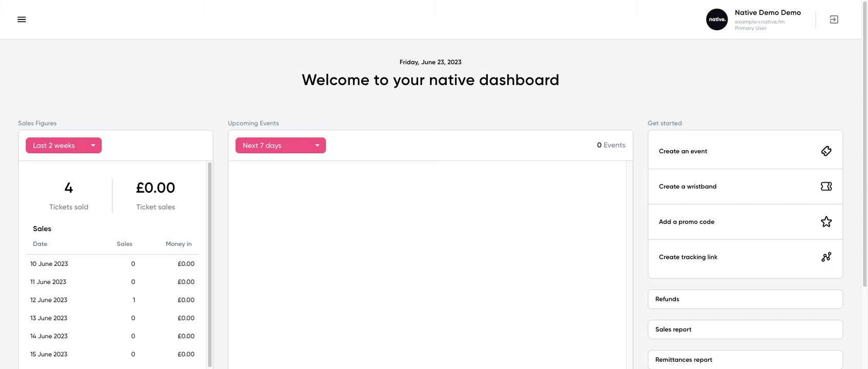
Task: Select Create a wristband option
Action: pos(688,187)
